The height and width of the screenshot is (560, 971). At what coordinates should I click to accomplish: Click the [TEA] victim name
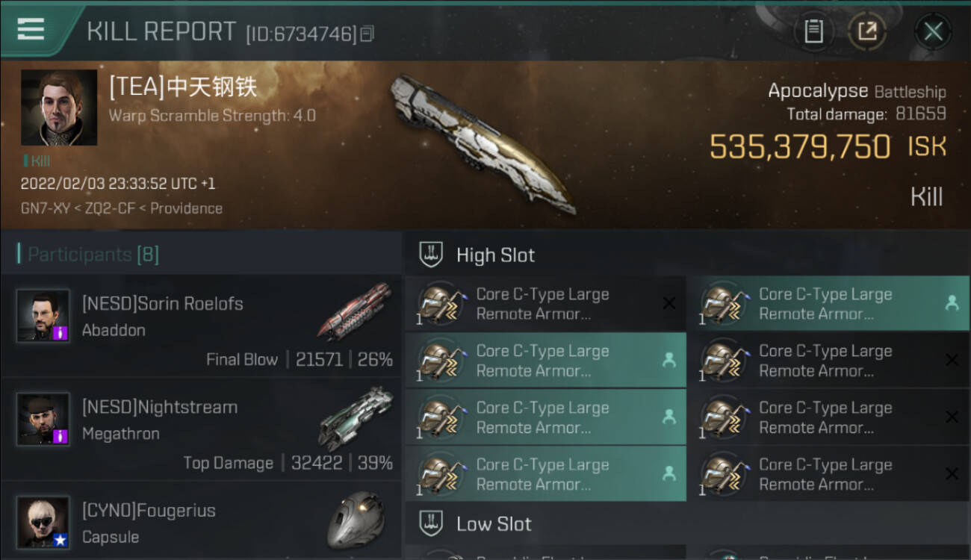(183, 87)
